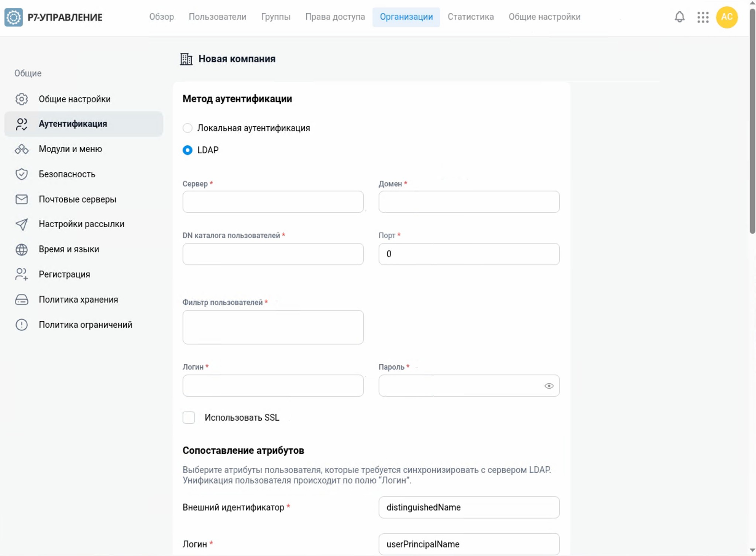Screen dimensions: 756x556
Task: Click the DN каталога пользователей field
Action: [x=273, y=254]
